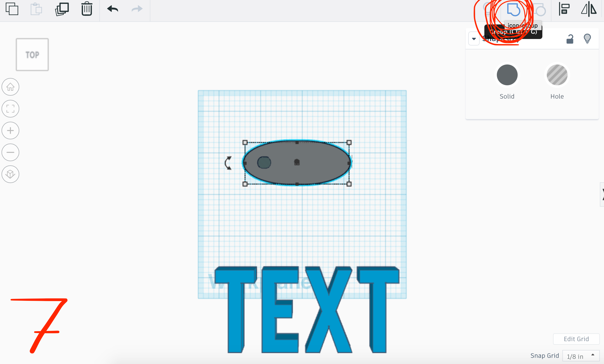Switch to orthographic view cube icon
Viewport: 604px width, 364px height.
click(x=10, y=174)
